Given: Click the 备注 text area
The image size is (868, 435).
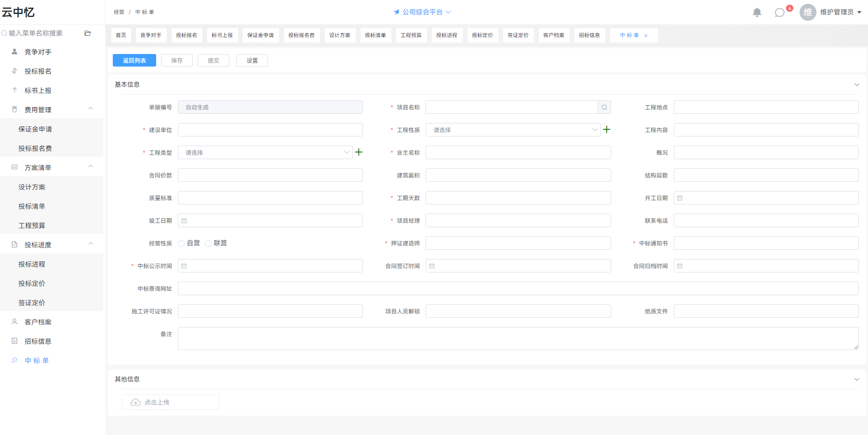Looking at the screenshot, I should click(x=518, y=339).
